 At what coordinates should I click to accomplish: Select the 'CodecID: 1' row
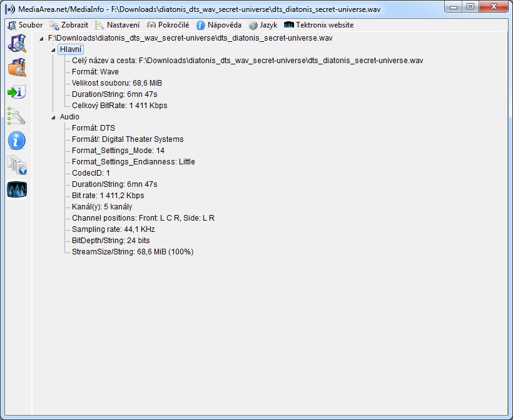pos(91,173)
